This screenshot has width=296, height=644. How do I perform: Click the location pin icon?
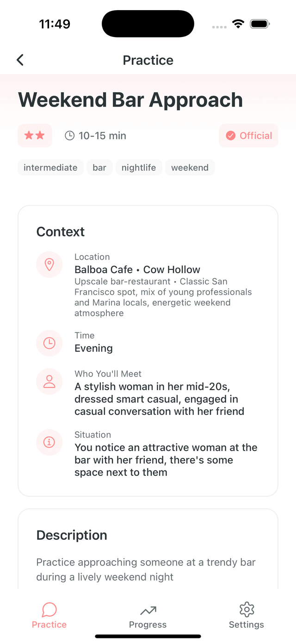pyautogui.click(x=49, y=264)
